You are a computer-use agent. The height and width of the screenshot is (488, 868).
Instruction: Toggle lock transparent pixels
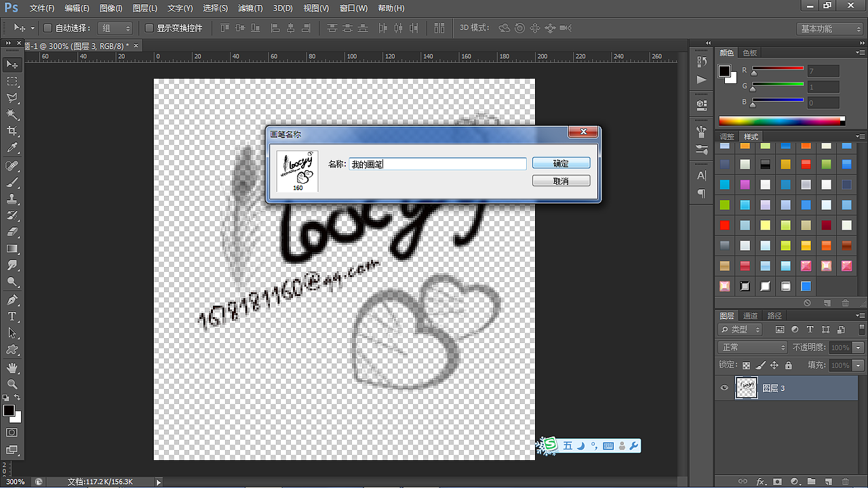coord(745,365)
